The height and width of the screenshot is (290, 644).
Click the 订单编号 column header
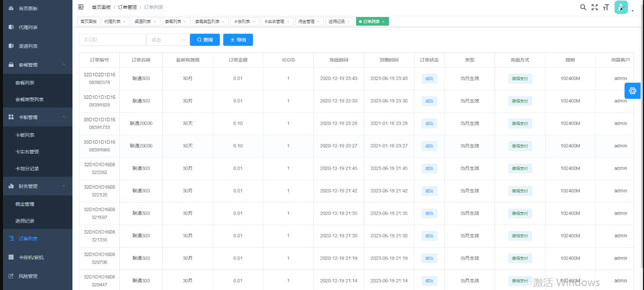99,60
